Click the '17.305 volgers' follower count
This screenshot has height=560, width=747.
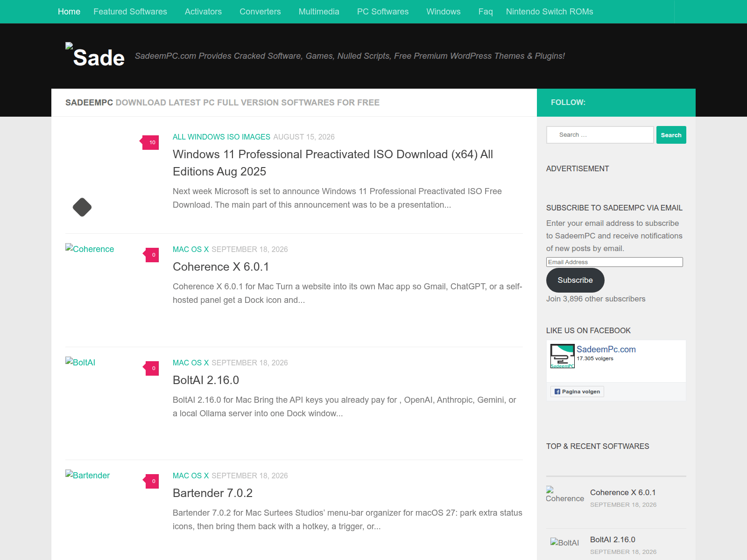pyautogui.click(x=595, y=358)
